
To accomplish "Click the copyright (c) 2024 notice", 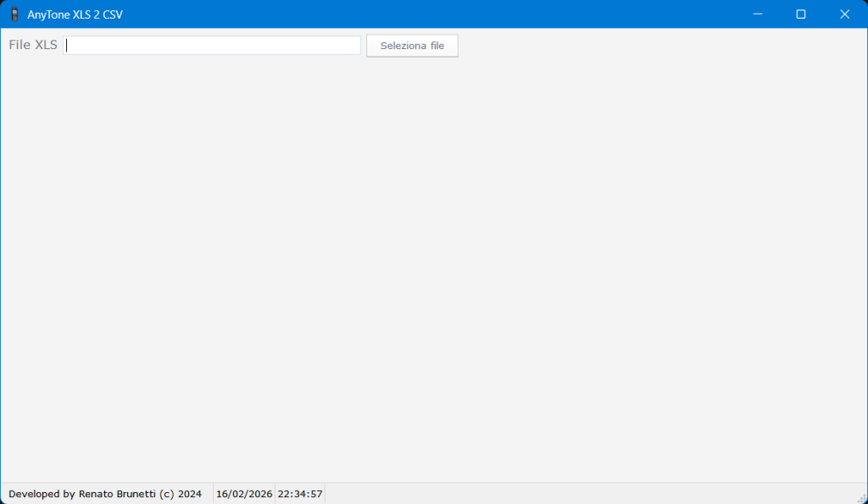I will 178,493.
